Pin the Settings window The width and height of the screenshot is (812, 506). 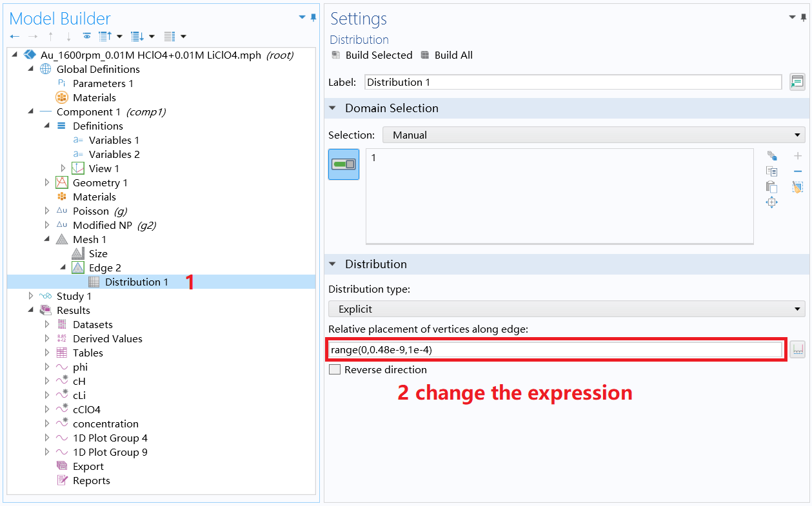804,17
